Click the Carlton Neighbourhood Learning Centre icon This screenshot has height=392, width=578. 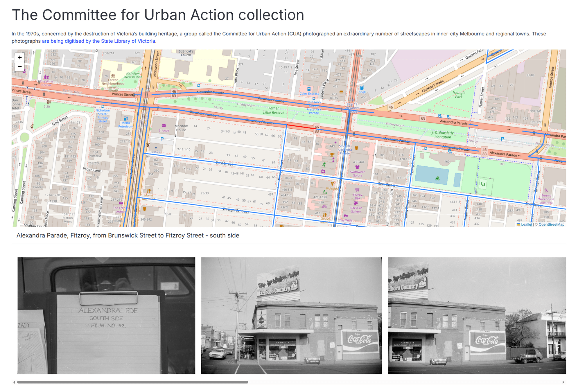tap(113, 76)
